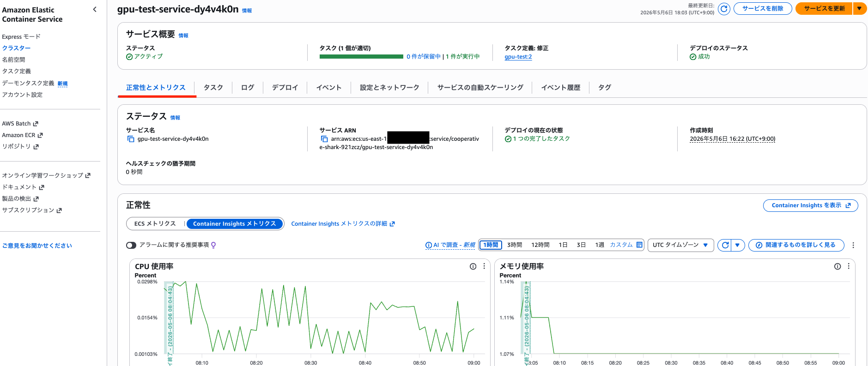Select the 12時間 time range
Image resolution: width=868 pixels, height=366 pixels.
point(540,245)
